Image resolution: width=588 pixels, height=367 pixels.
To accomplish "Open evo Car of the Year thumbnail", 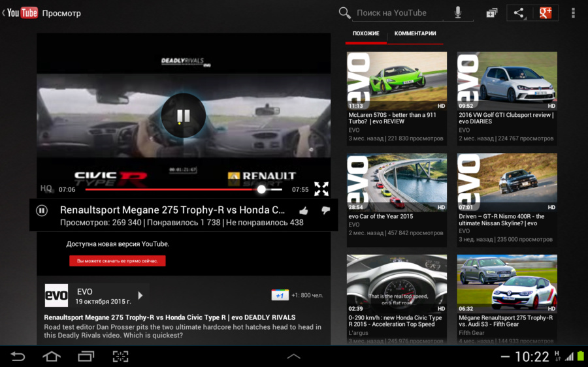I will 397,182.
